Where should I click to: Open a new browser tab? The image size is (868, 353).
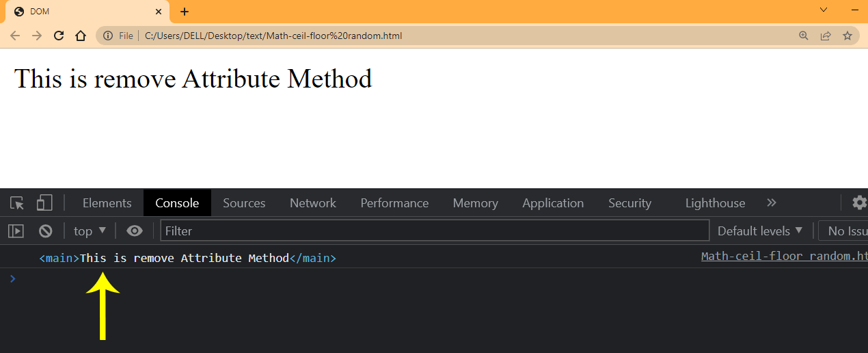tap(185, 12)
